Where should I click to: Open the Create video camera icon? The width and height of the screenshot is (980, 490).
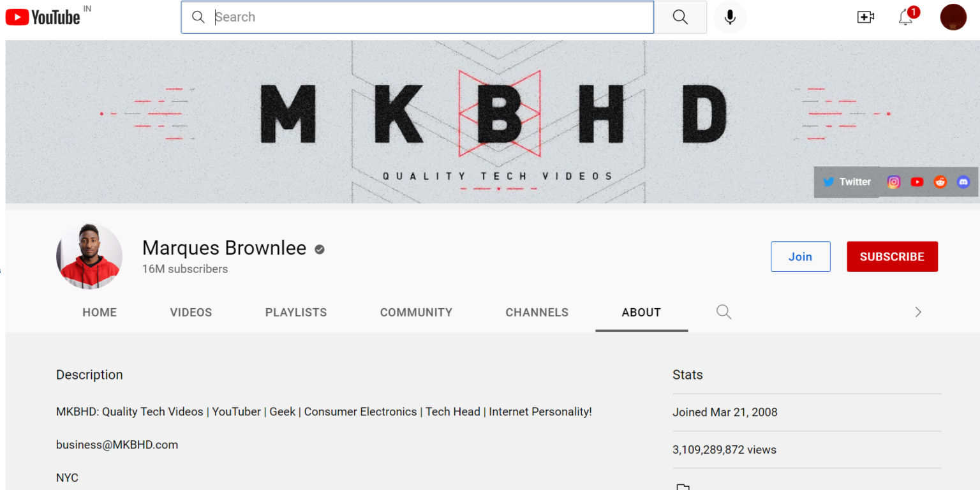865,17
